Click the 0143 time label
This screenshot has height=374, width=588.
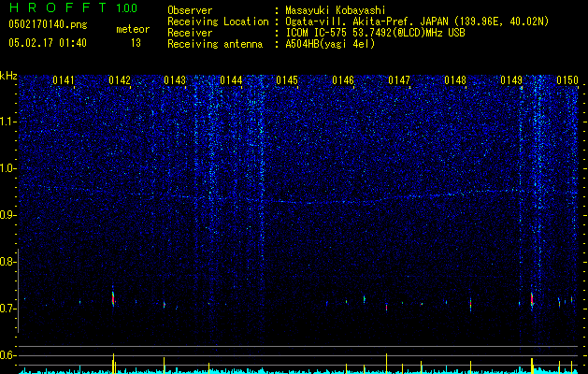[175, 81]
